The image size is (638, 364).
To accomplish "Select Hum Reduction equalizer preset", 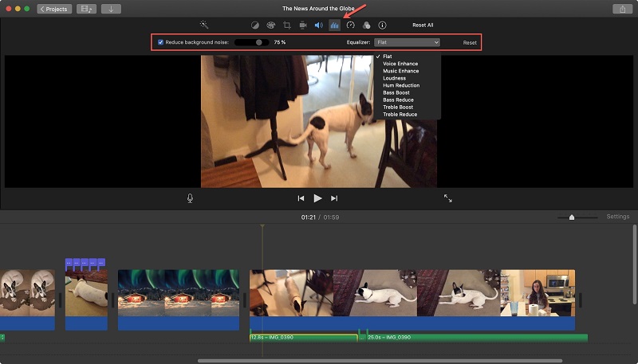I will [401, 85].
